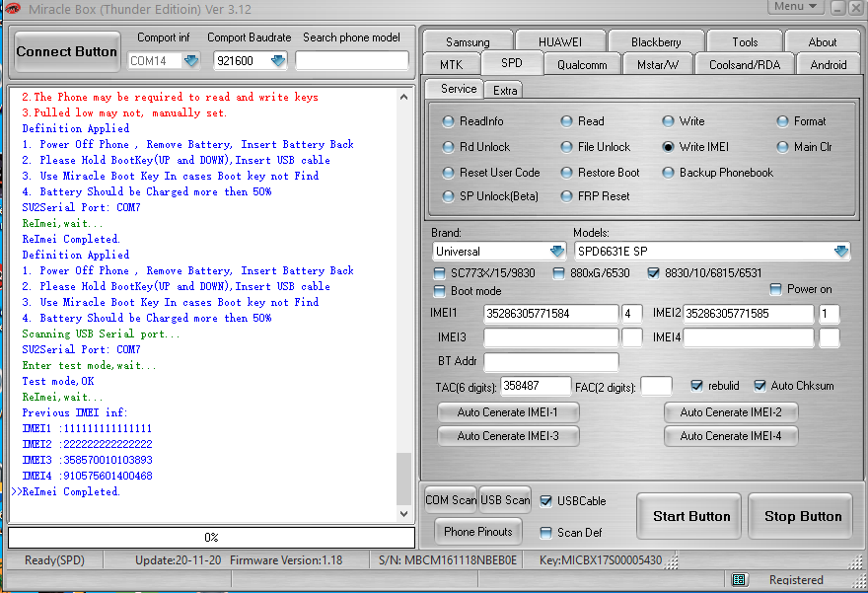This screenshot has height=593, width=868.
Task: Toggle the 880xG/6530 checkbox
Action: 558,273
